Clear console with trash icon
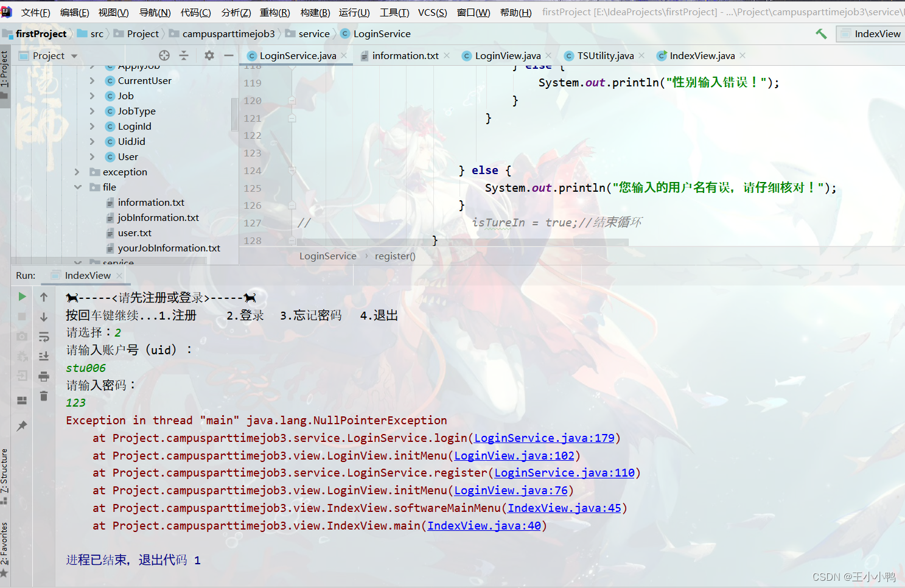 (44, 396)
